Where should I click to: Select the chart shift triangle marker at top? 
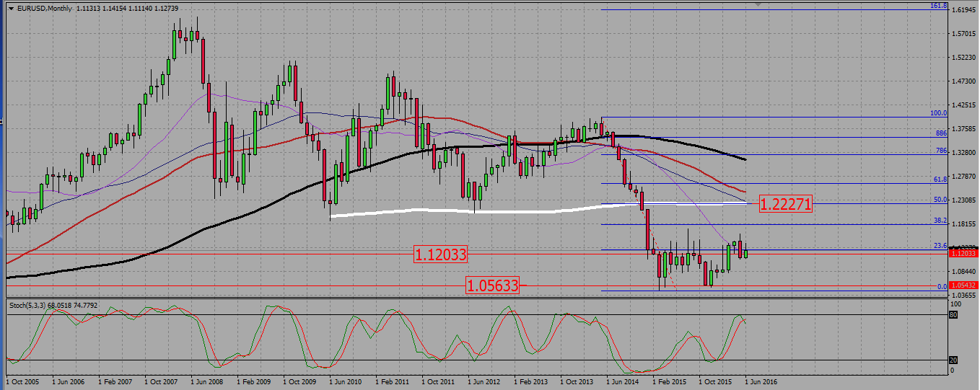[x=758, y=4]
